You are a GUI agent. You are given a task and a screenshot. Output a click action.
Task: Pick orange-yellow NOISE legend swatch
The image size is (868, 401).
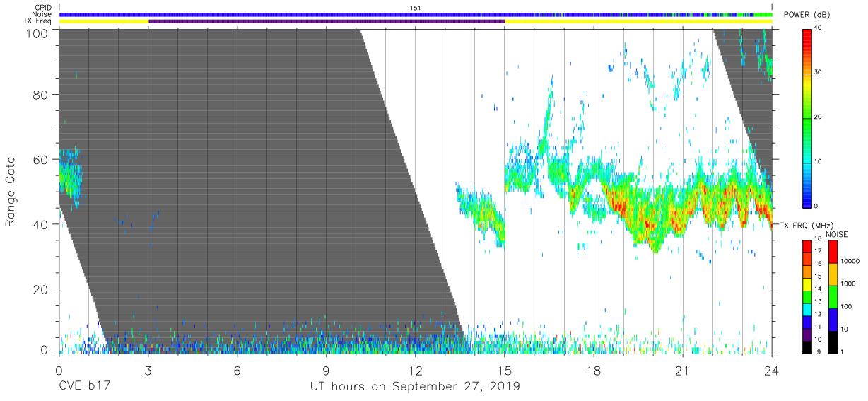click(x=832, y=274)
